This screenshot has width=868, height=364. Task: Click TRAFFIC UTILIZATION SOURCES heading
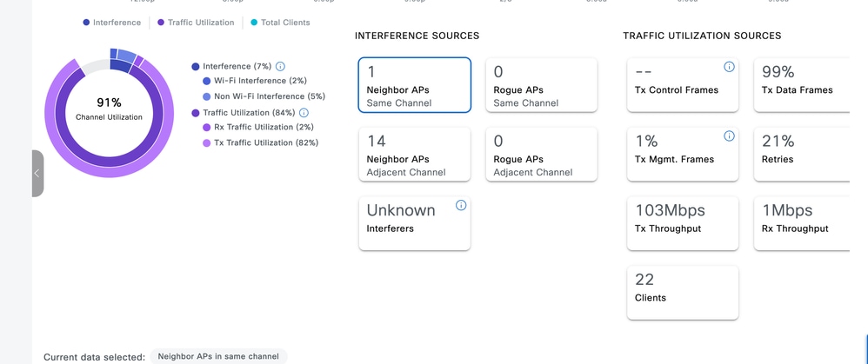click(702, 36)
